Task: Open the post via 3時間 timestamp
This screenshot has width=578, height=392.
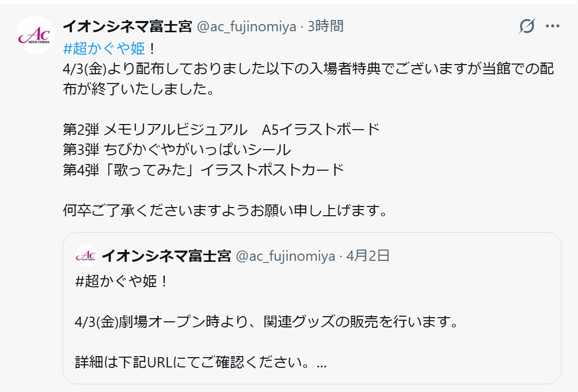Action: pos(326,26)
